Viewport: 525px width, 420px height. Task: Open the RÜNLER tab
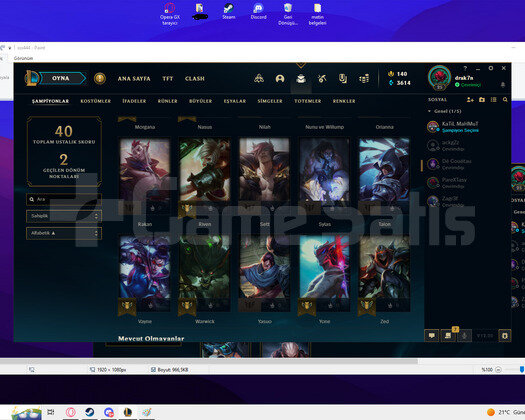[x=167, y=101]
